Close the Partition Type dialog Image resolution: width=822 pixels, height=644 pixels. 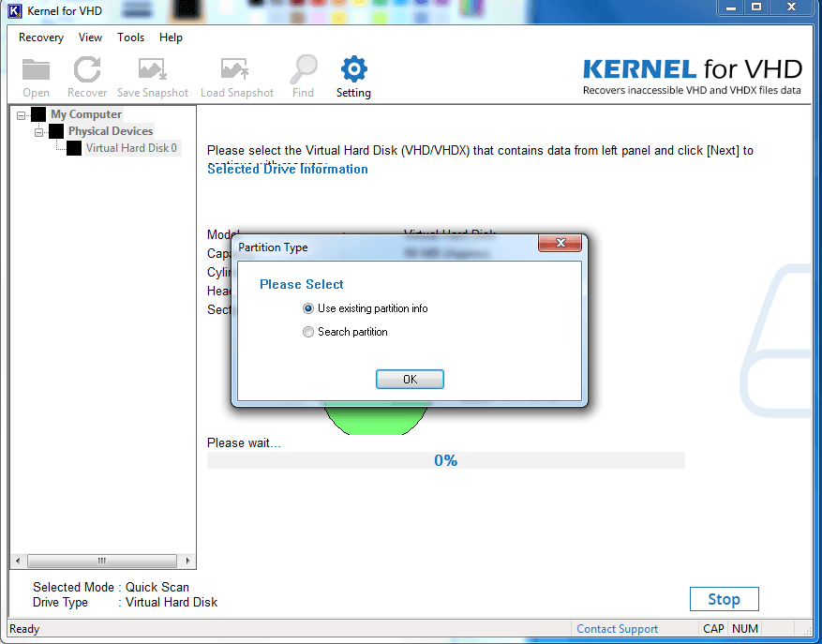pos(560,244)
